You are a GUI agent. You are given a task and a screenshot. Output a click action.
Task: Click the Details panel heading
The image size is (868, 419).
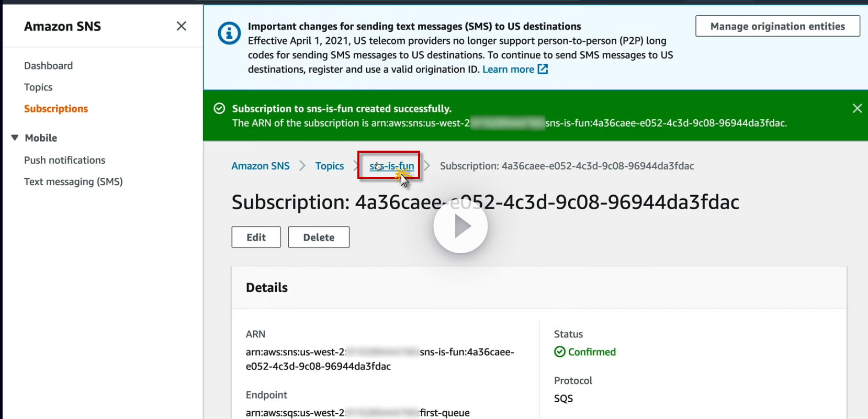(267, 287)
